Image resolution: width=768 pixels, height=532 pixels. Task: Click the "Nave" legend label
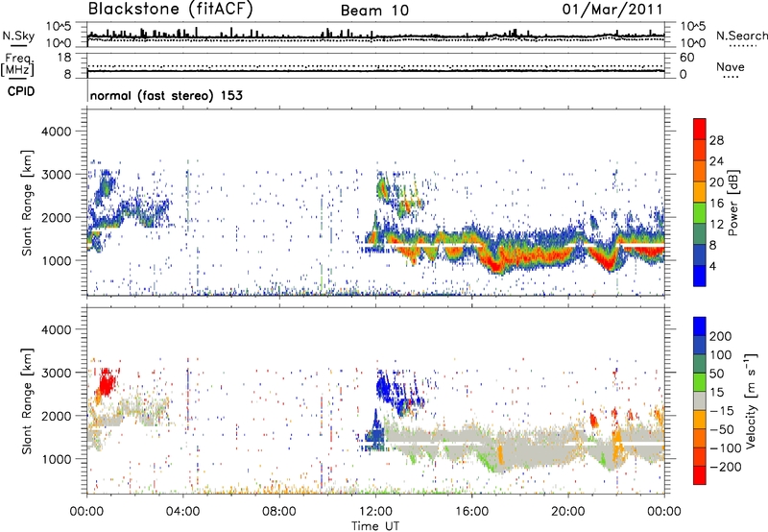click(731, 66)
